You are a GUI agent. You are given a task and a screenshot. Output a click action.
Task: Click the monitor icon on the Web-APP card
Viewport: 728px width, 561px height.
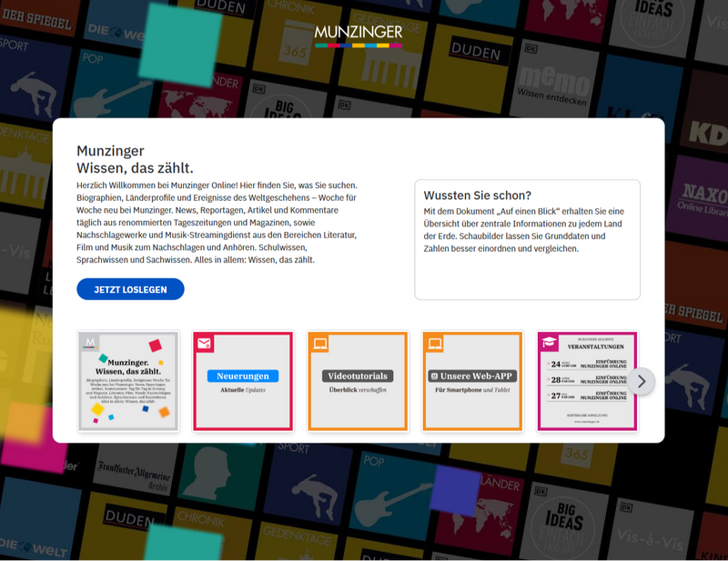click(x=435, y=344)
